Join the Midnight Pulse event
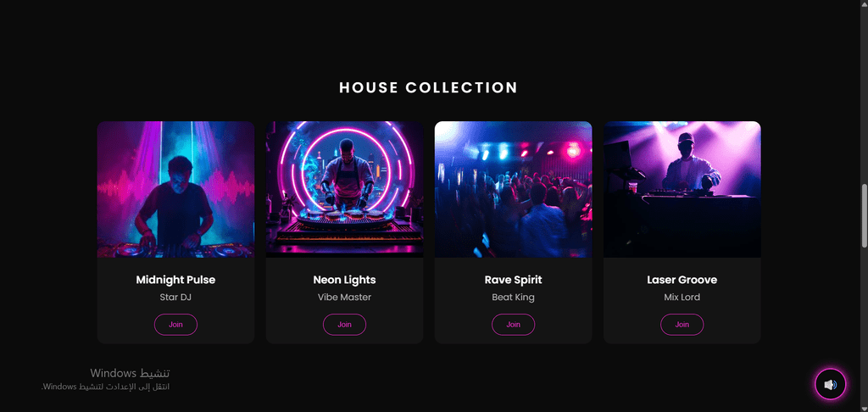The image size is (868, 412). click(x=175, y=325)
